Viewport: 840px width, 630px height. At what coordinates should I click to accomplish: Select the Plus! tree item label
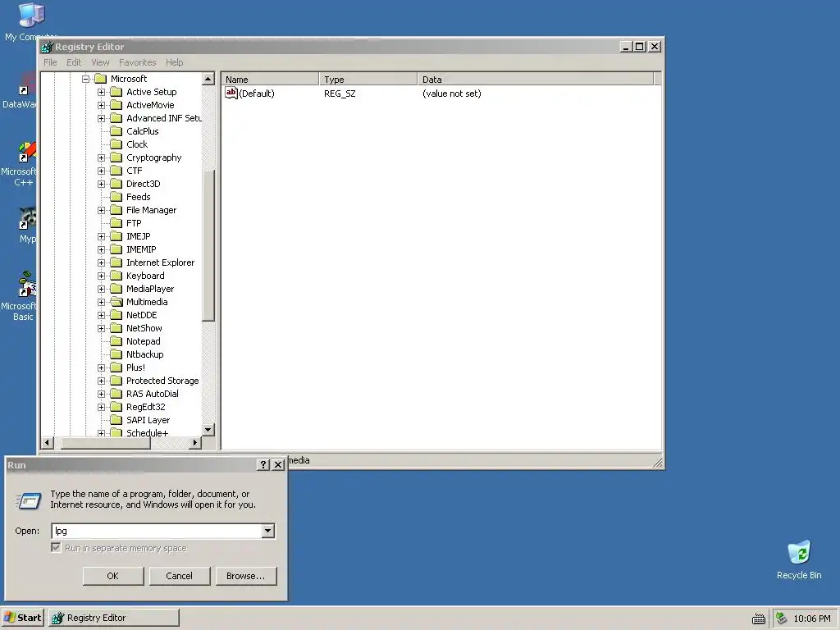[135, 367]
